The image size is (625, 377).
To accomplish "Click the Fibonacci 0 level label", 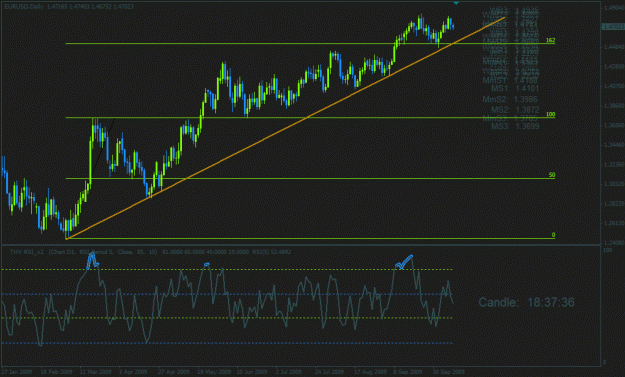I will tap(553, 235).
